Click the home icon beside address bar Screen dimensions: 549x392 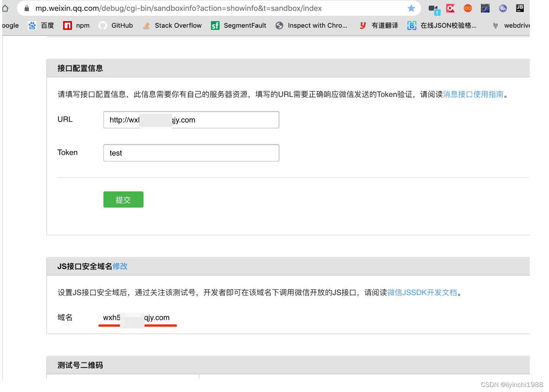click(5, 8)
